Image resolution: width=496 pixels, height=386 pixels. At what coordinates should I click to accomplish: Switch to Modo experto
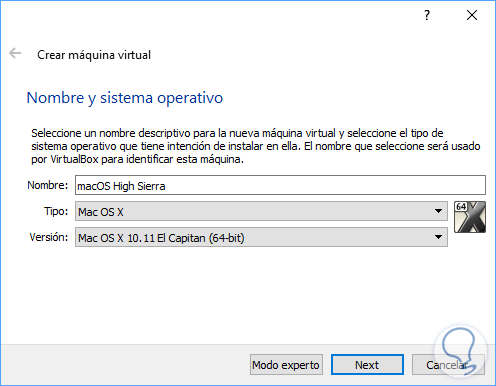click(x=286, y=365)
